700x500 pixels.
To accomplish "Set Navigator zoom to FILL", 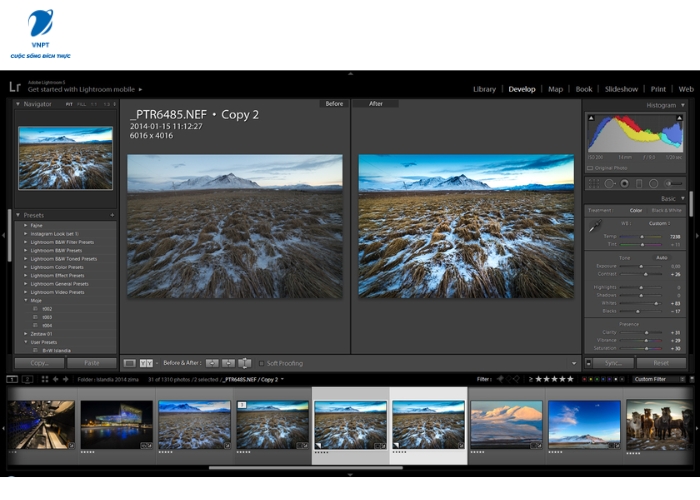I will pyautogui.click(x=81, y=104).
